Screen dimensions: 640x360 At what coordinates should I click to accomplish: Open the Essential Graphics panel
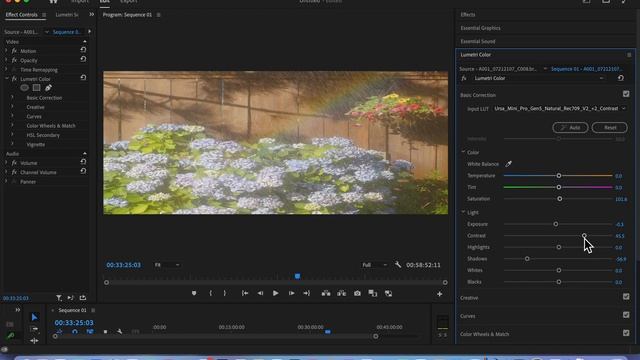(480, 28)
